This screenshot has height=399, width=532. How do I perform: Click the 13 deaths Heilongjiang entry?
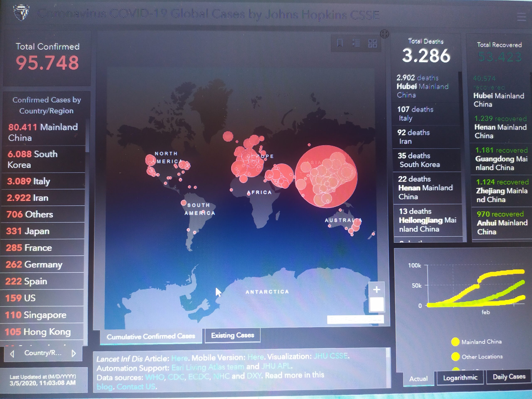pos(428,220)
